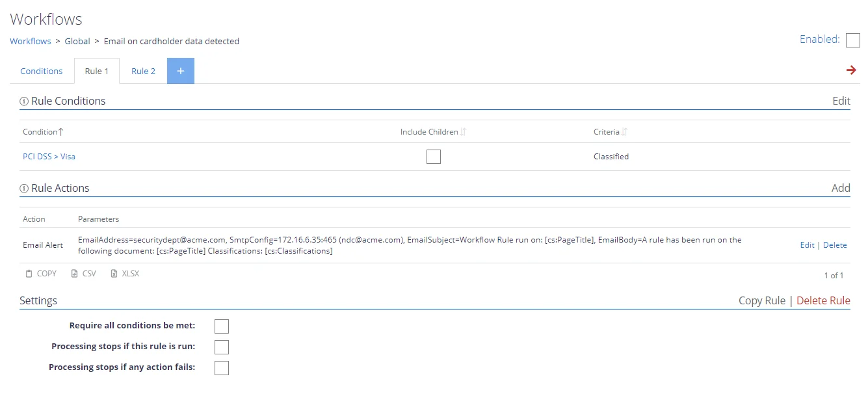Click the Parameters column header
The width and height of the screenshot is (868, 396).
tap(98, 219)
